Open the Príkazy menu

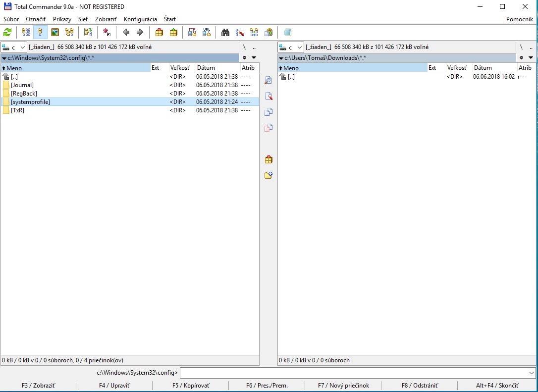click(x=62, y=19)
